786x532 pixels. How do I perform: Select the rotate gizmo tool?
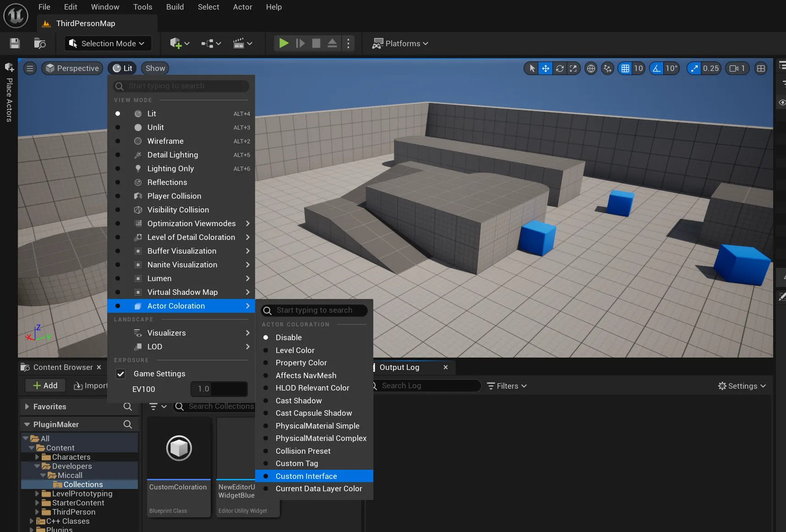pyautogui.click(x=560, y=68)
